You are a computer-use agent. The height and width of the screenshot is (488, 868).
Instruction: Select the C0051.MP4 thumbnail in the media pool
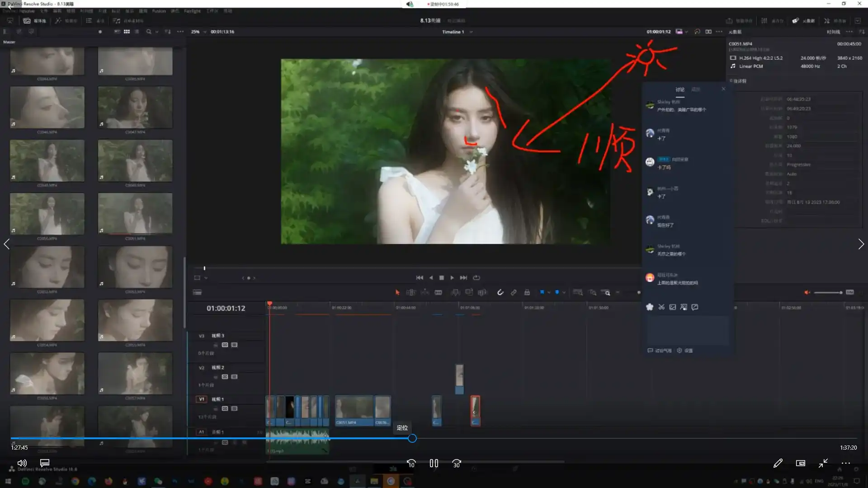(x=135, y=214)
